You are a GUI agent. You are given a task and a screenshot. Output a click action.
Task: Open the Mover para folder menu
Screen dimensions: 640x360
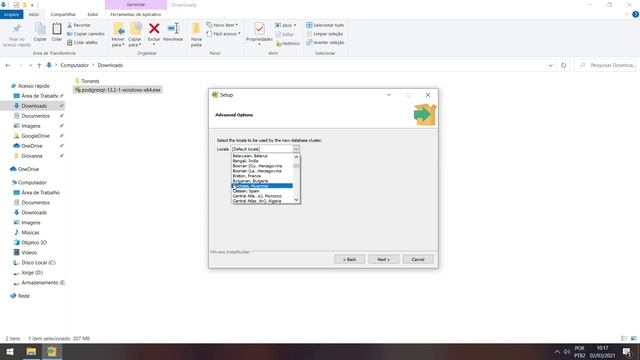click(x=118, y=35)
